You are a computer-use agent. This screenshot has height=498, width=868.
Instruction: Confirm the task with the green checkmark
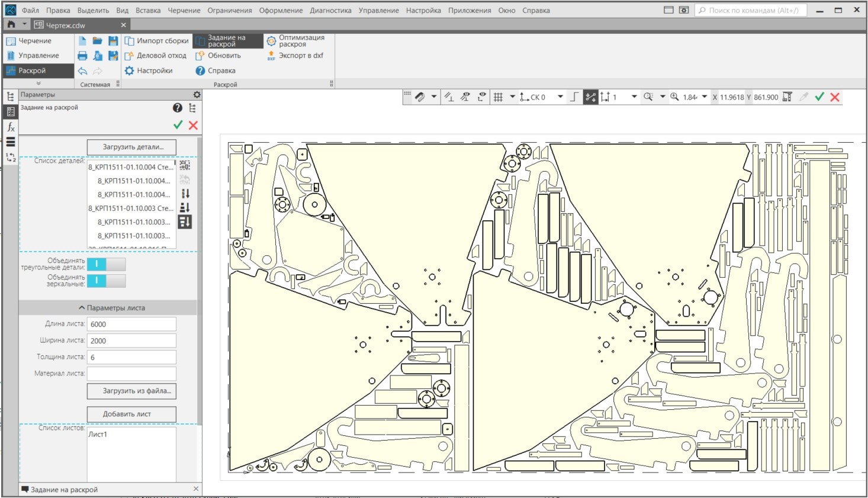click(178, 125)
